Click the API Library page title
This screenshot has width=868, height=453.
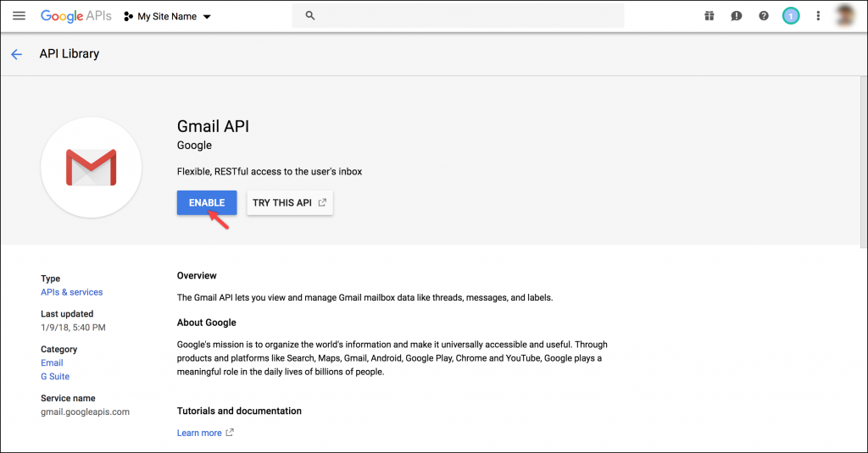70,54
